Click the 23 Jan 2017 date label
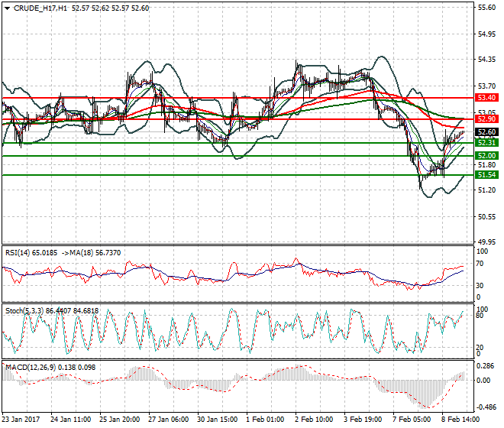 click(x=21, y=420)
